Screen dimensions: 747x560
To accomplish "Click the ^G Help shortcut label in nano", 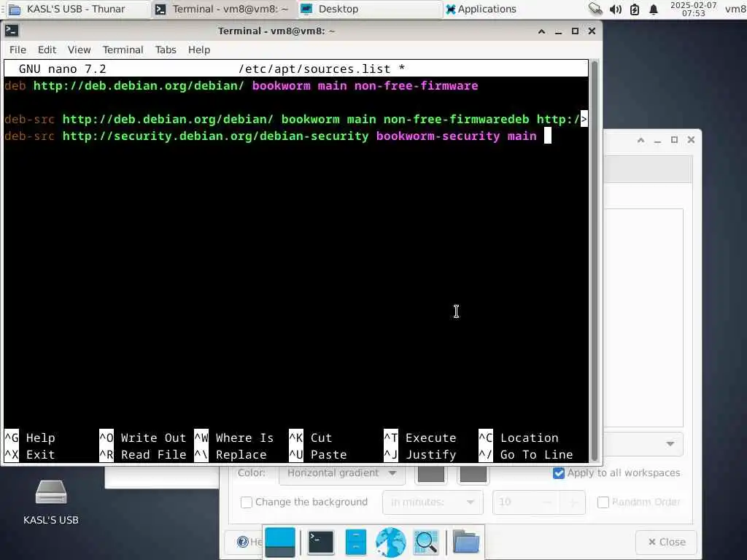I will coord(29,437).
